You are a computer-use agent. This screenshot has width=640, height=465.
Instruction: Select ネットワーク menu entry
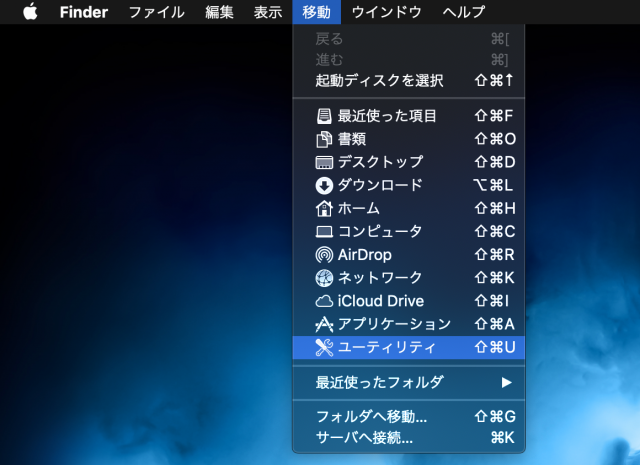coord(409,278)
